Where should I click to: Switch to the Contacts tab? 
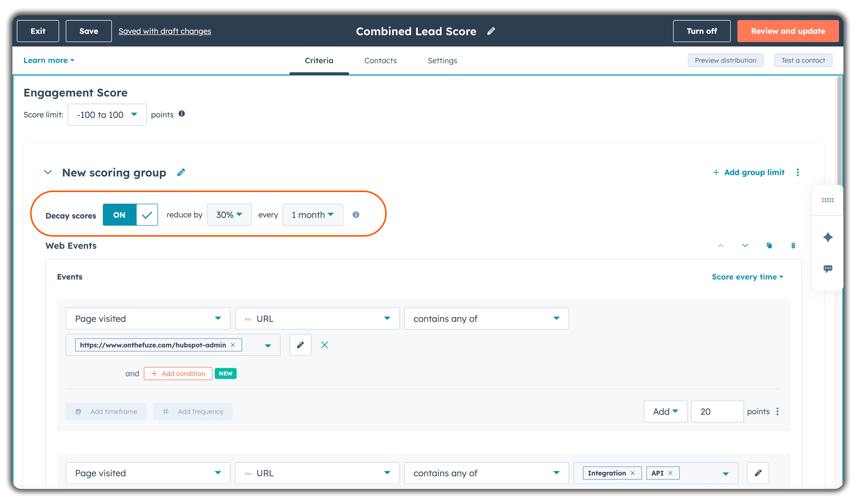click(x=380, y=61)
